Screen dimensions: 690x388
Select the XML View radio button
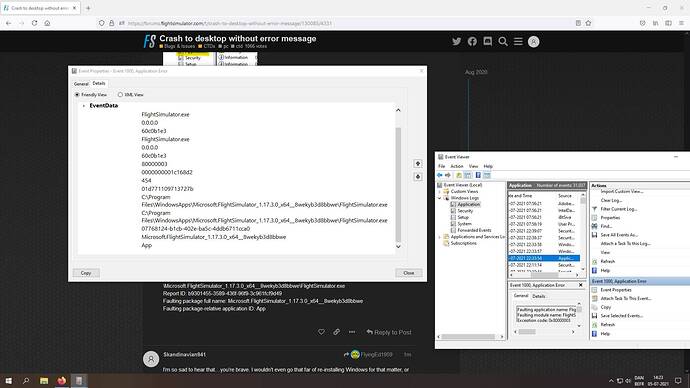point(120,95)
